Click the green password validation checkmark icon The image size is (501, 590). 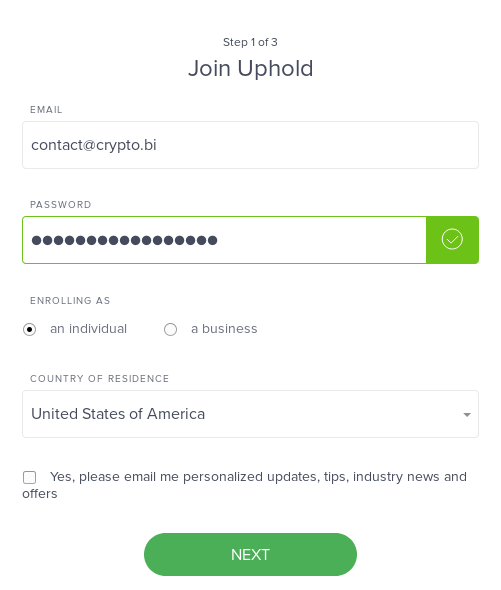click(x=452, y=240)
